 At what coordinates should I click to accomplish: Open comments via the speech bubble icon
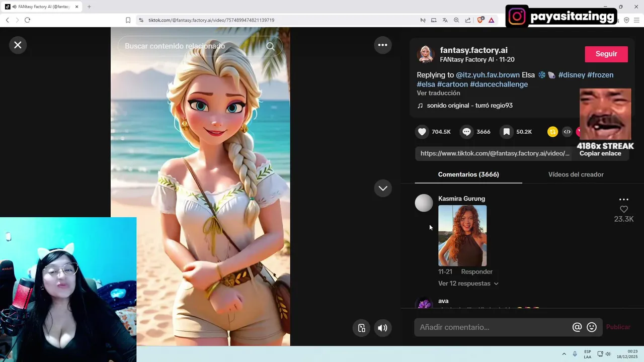pos(467,132)
